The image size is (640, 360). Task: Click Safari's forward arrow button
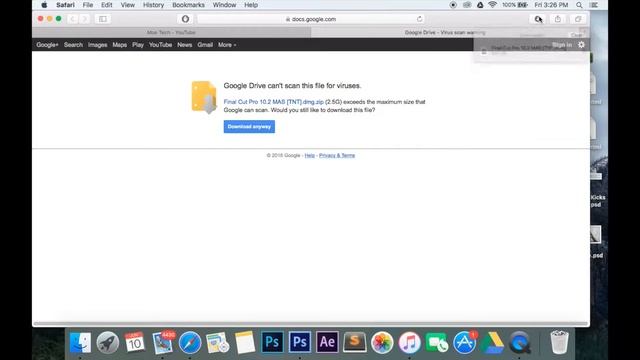pyautogui.click(x=84, y=19)
